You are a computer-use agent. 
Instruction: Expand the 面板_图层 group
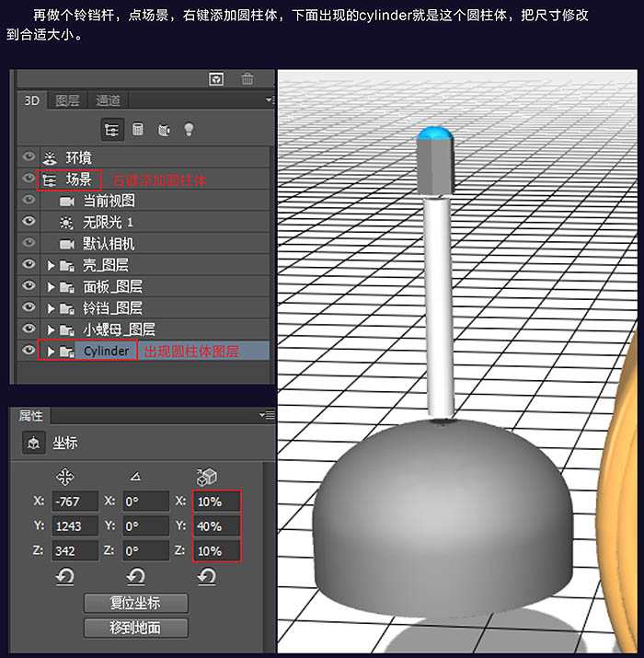(51, 287)
